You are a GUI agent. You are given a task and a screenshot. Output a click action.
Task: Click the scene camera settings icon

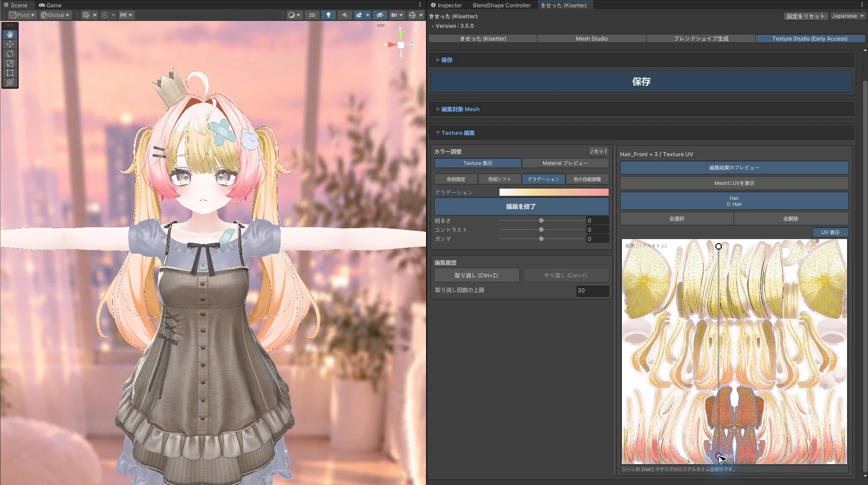click(394, 15)
